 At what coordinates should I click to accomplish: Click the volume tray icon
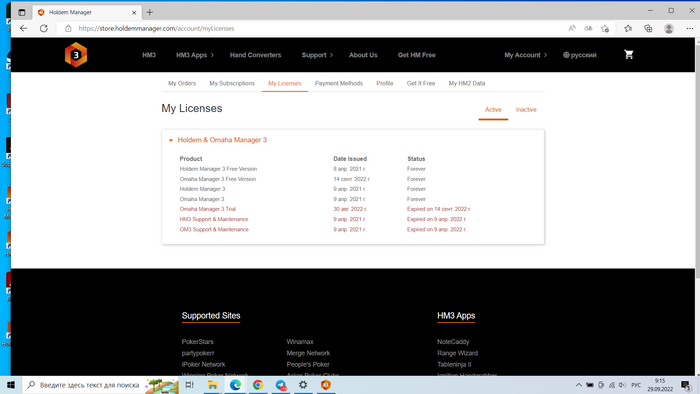pos(622,385)
